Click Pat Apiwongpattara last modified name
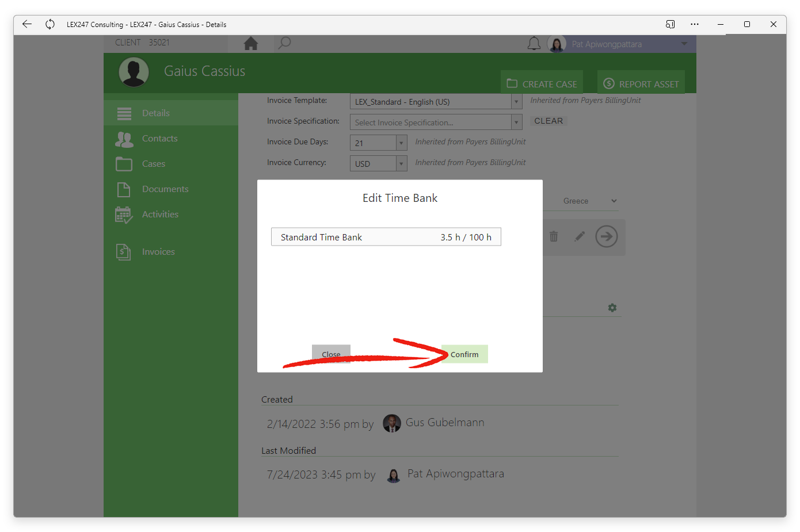This screenshot has height=532, width=800. click(x=456, y=474)
